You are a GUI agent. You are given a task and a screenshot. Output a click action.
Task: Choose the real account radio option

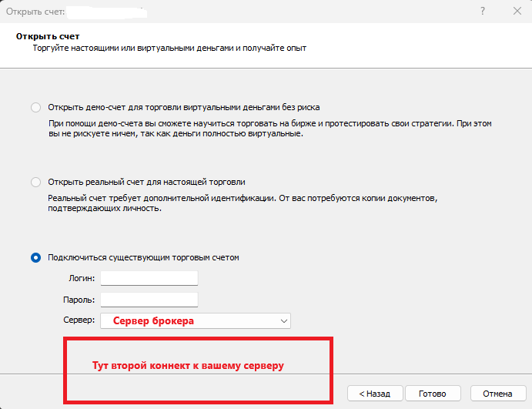(36, 183)
